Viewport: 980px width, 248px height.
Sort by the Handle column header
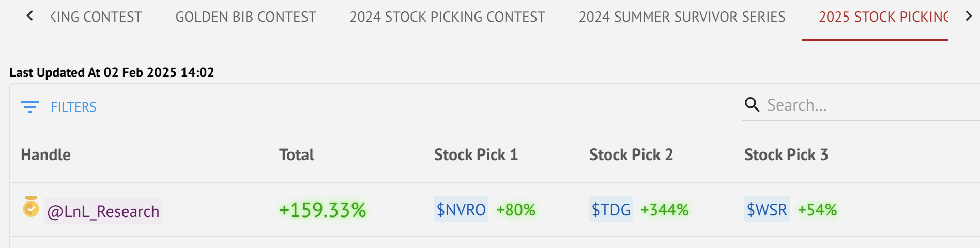(x=45, y=155)
